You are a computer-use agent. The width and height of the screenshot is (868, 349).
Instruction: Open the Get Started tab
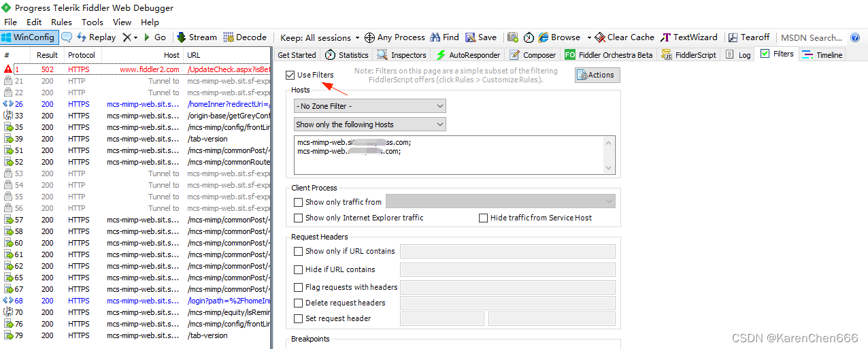(x=297, y=55)
